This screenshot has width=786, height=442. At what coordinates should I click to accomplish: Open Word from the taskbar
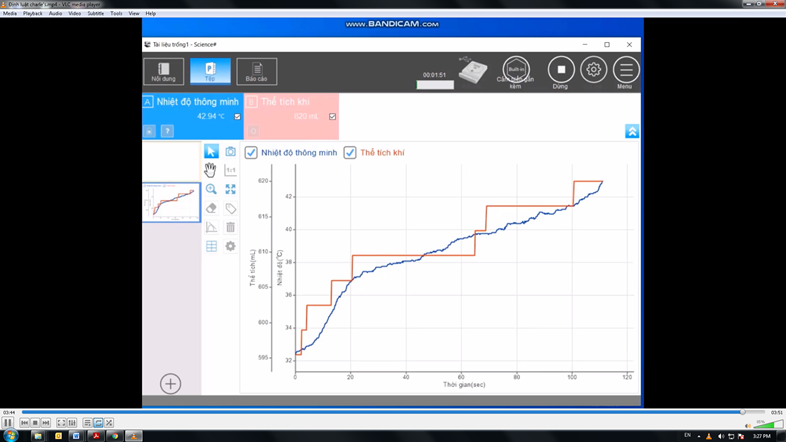[x=76, y=436]
